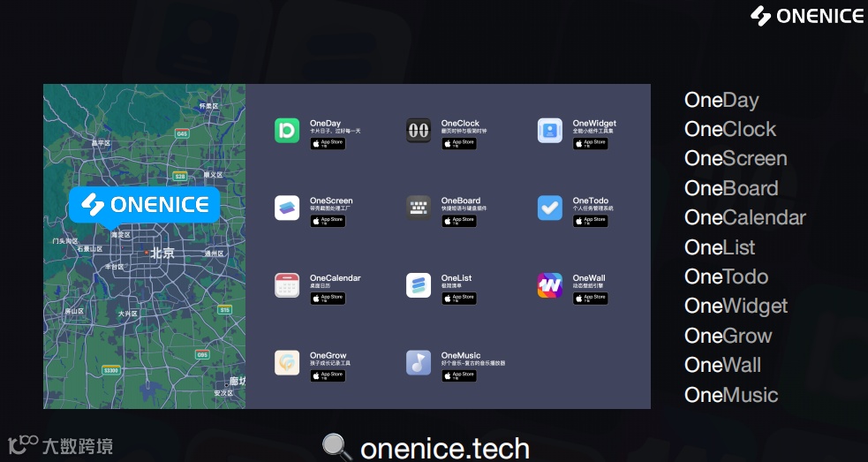Select OneBoard in the right-hand list
This screenshot has height=462, width=868.
tap(731, 188)
